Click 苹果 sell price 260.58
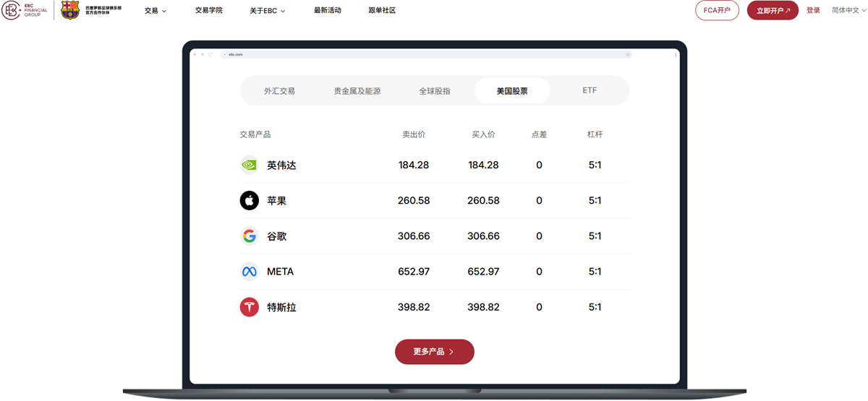Screen dimensions: 868x401 click(x=414, y=201)
